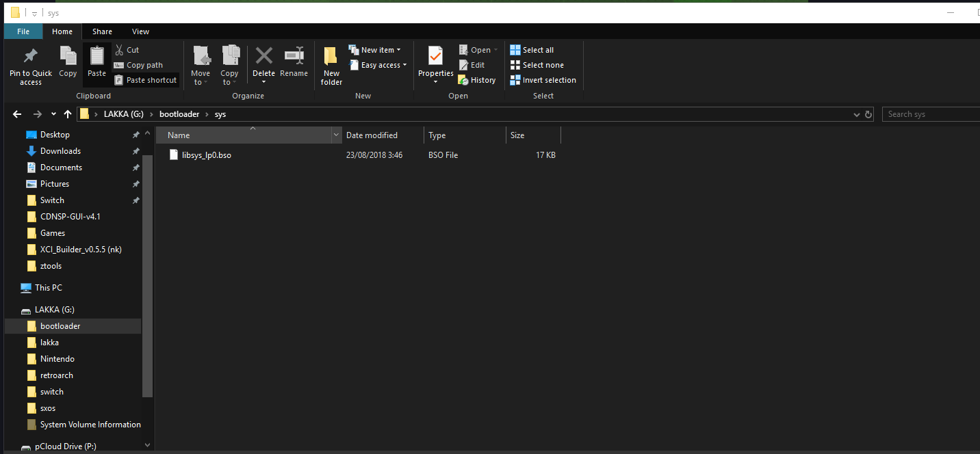Sort by the Name column header
Screen dimensions: 980x454
point(245,135)
